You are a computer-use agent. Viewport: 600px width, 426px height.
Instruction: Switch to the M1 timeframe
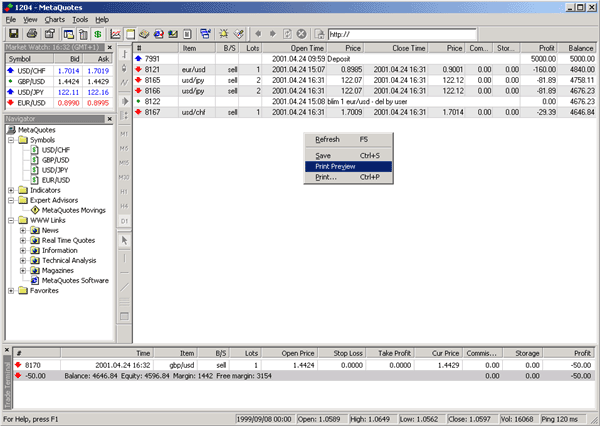click(124, 134)
